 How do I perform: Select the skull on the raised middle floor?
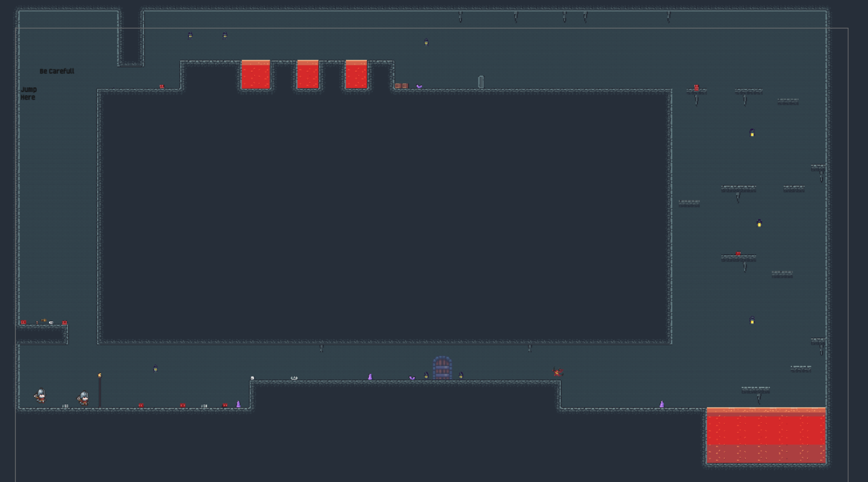pos(252,378)
